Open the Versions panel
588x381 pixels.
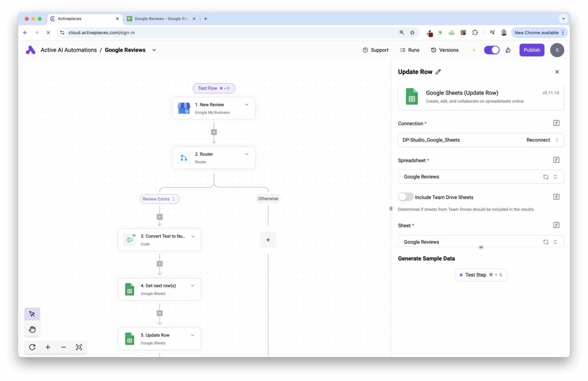click(x=445, y=50)
